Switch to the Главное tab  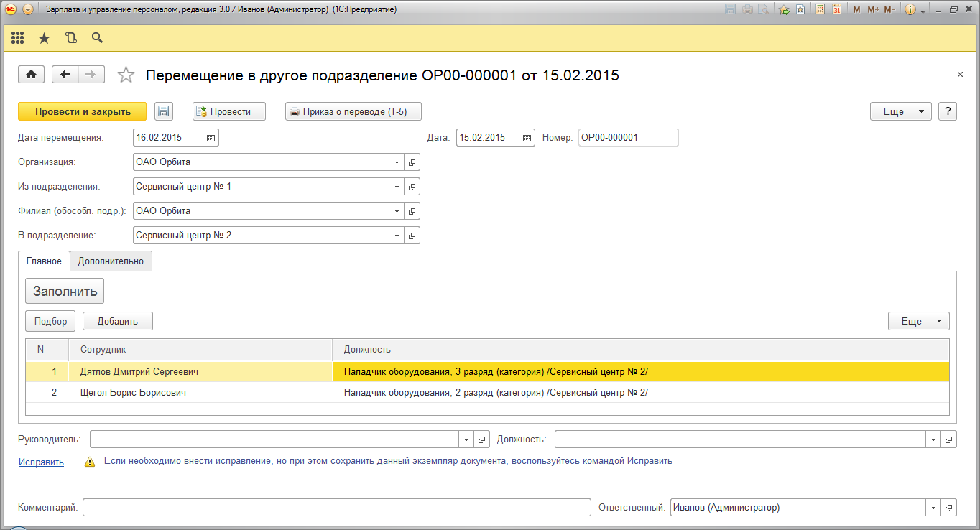pos(44,261)
